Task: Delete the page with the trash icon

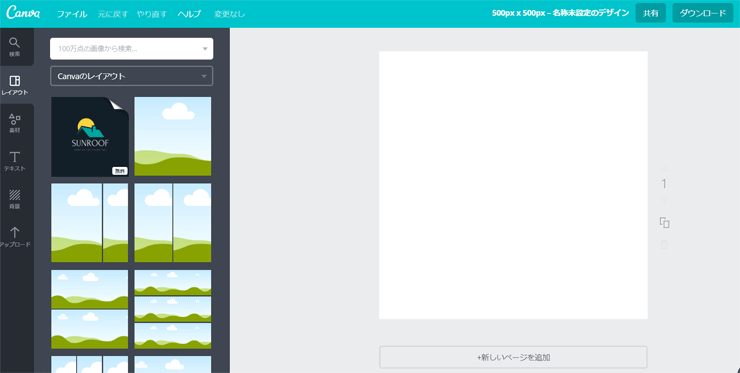Action: [664, 245]
